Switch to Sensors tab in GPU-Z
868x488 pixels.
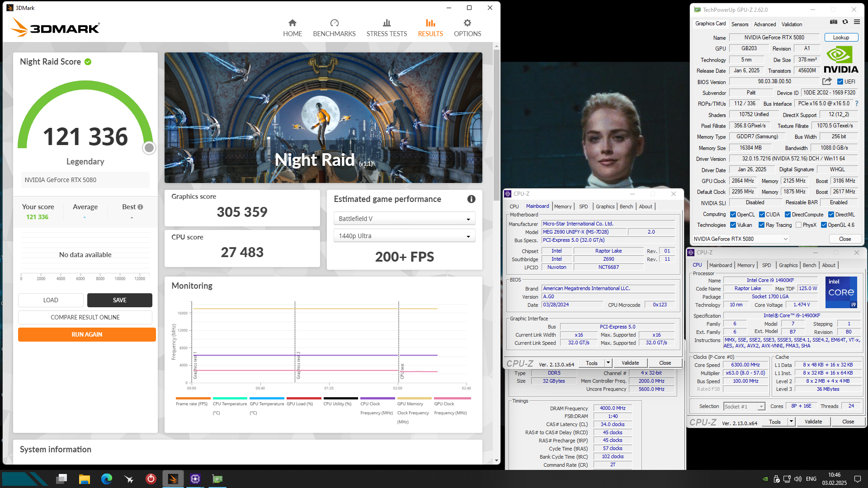(x=740, y=24)
